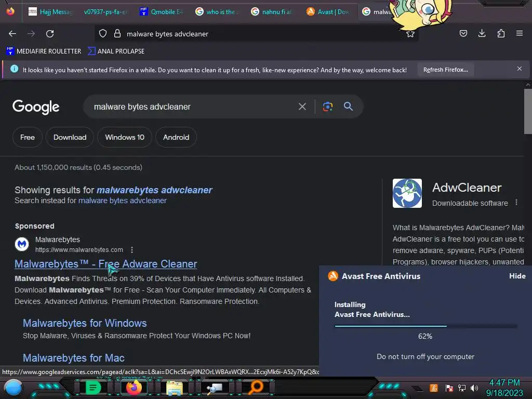Viewport: 532px width, 399px height.
Task: Go to Google home via the logo
Action: click(36, 107)
